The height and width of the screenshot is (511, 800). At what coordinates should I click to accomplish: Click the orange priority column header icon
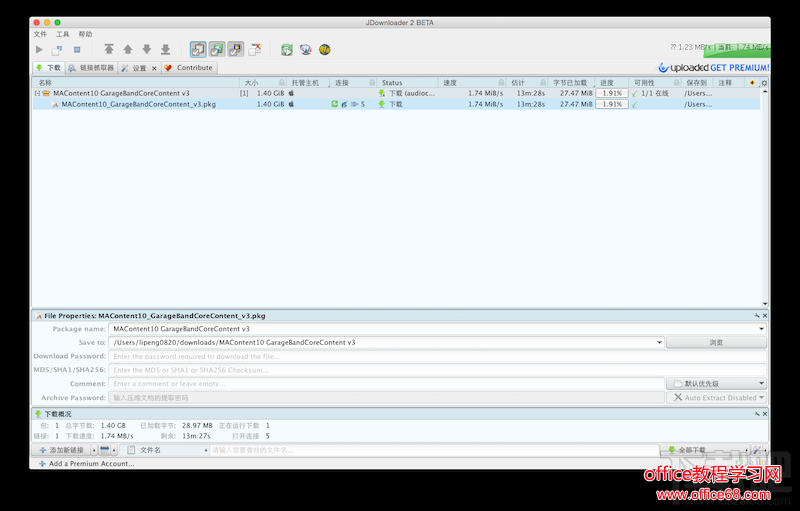pyautogui.click(x=752, y=83)
